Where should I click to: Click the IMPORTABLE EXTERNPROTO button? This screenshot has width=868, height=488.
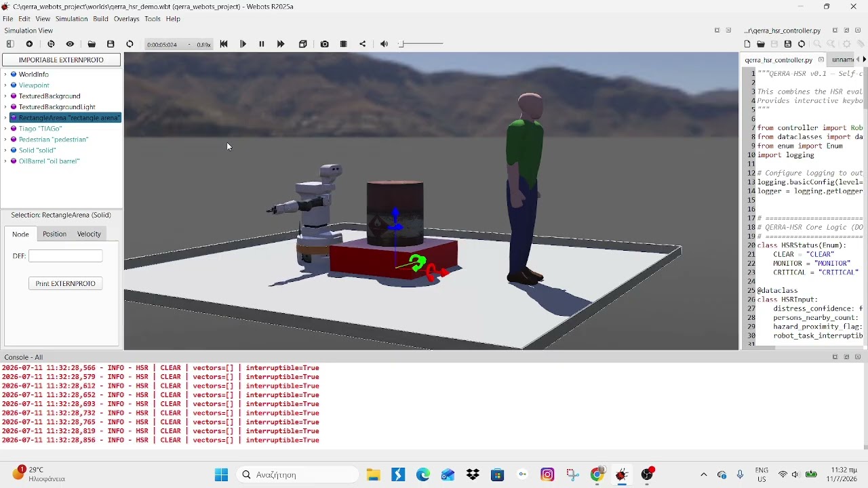tap(61, 60)
